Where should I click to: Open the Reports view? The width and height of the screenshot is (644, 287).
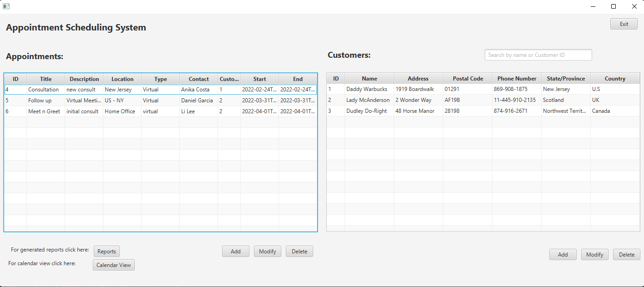[x=106, y=252]
